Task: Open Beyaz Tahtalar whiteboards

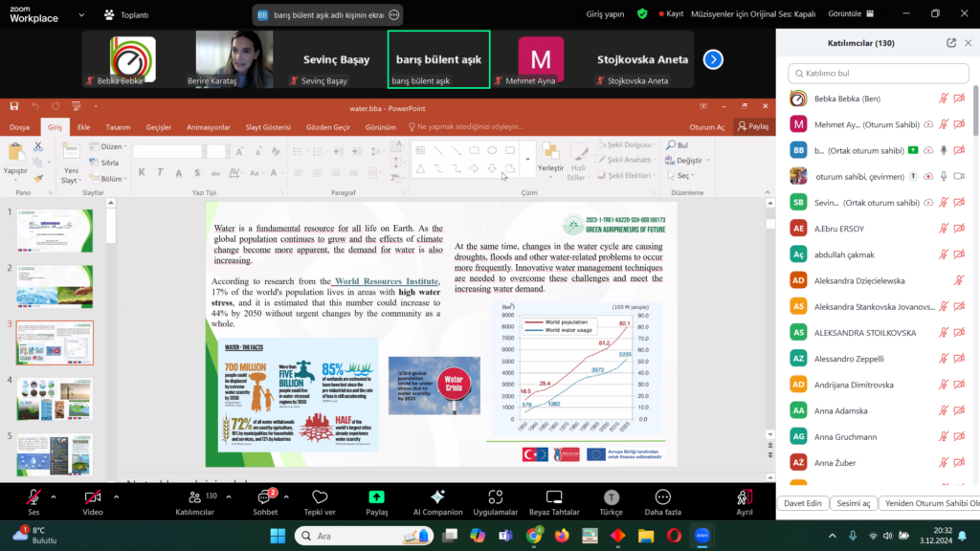Action: tap(553, 497)
